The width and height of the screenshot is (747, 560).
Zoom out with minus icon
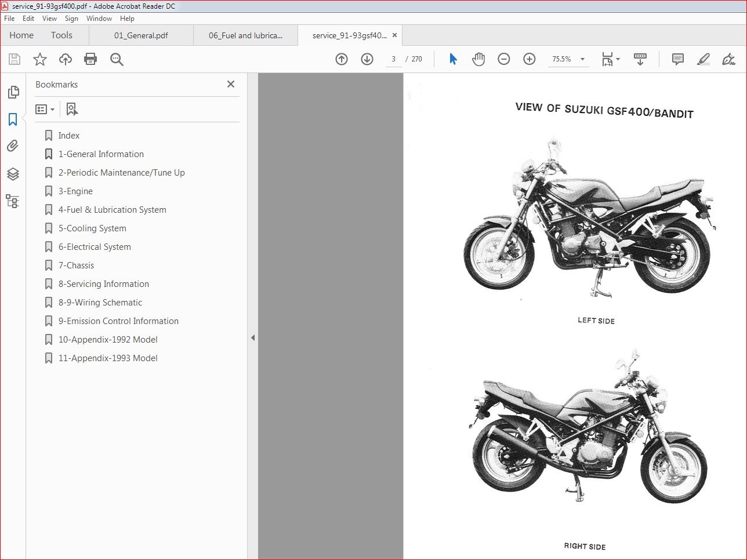[x=504, y=59]
